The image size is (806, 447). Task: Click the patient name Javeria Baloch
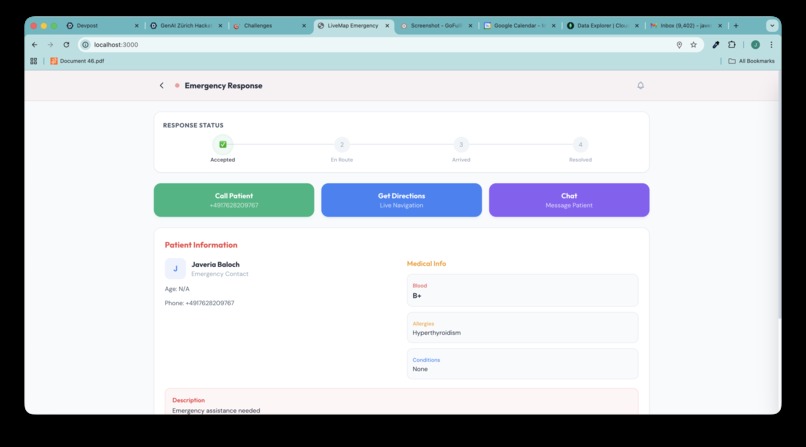[x=215, y=264]
